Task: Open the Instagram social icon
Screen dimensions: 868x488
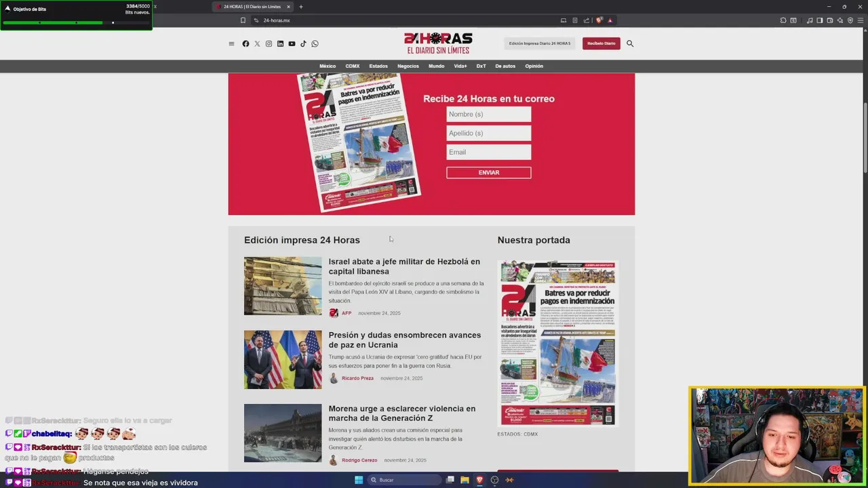Action: pos(269,43)
